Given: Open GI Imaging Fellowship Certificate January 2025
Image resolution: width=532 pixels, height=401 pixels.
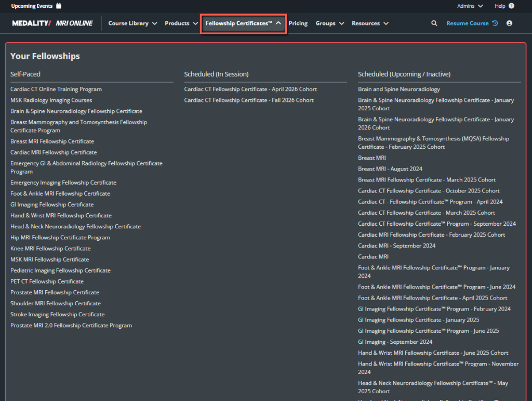Looking at the screenshot, I should point(418,320).
